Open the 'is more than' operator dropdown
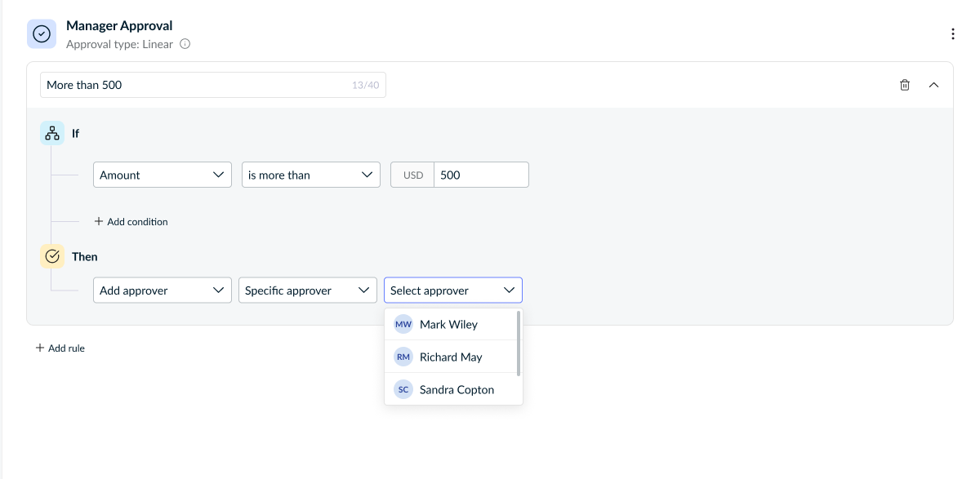The width and height of the screenshot is (980, 479). [310, 175]
